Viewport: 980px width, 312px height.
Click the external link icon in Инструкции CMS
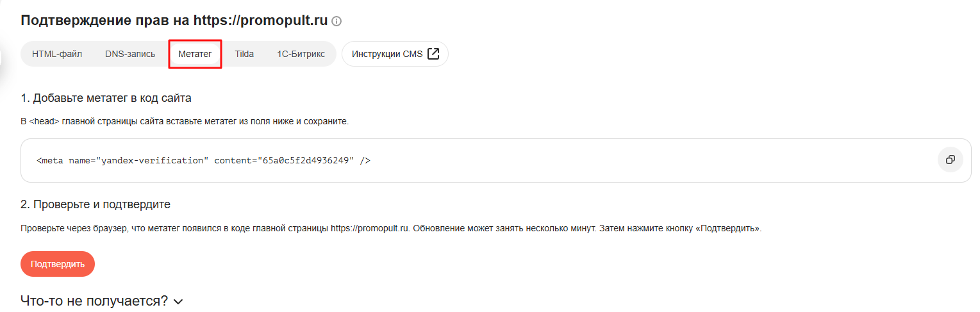tap(433, 54)
